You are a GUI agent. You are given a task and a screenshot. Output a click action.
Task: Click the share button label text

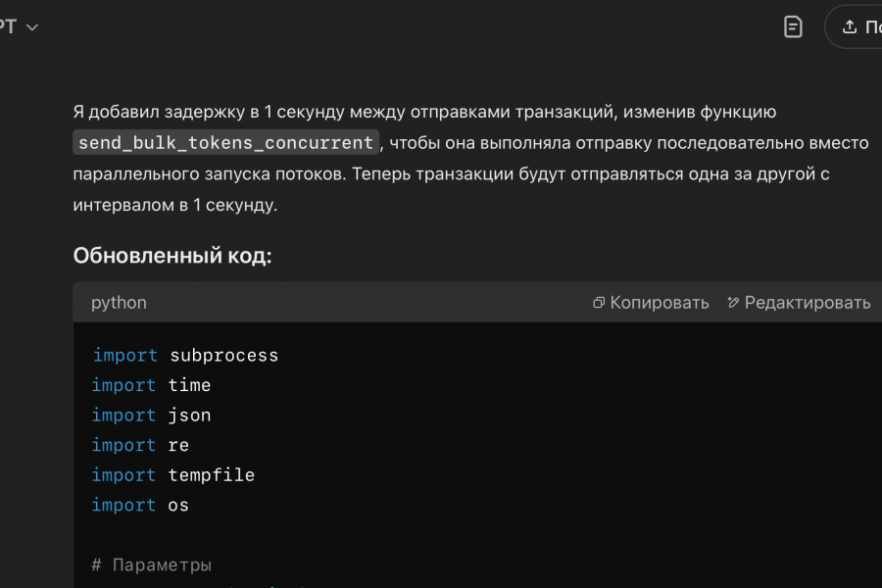tap(873, 26)
